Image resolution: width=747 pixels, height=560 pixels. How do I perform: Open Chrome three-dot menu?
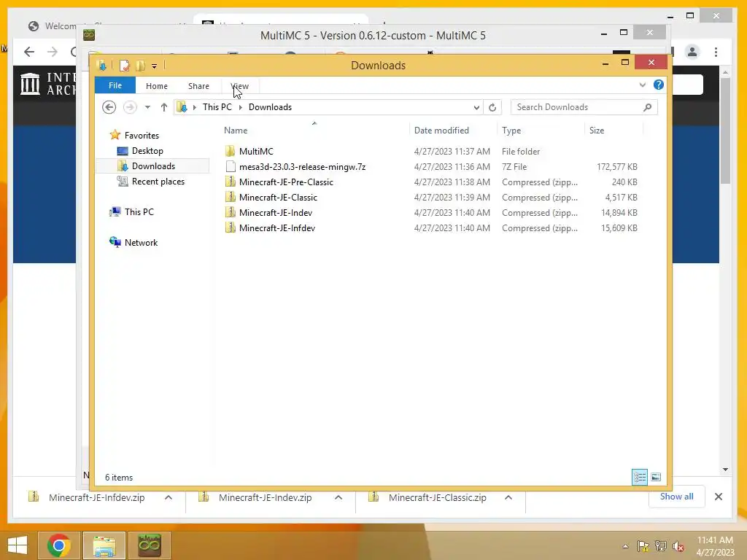(x=716, y=52)
